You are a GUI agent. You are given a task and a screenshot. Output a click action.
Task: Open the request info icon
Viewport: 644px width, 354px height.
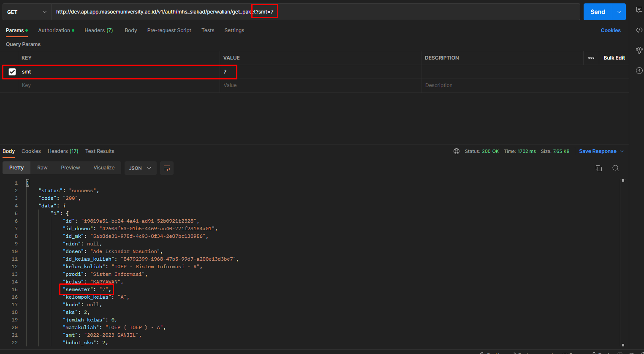639,71
